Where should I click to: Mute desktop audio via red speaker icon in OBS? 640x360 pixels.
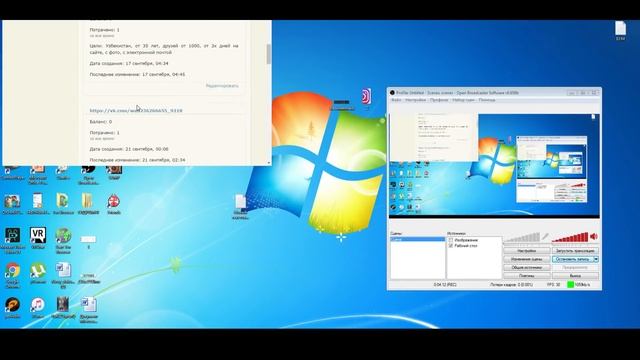(x=594, y=236)
